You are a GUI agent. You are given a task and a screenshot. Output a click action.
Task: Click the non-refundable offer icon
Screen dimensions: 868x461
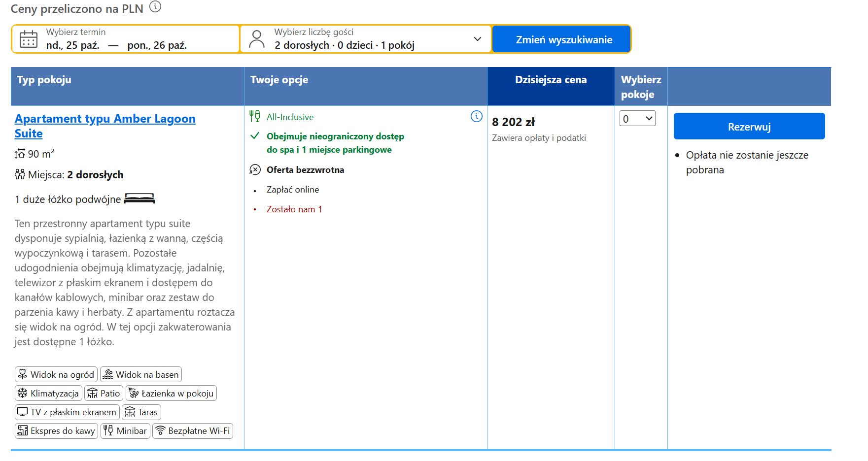pyautogui.click(x=255, y=169)
